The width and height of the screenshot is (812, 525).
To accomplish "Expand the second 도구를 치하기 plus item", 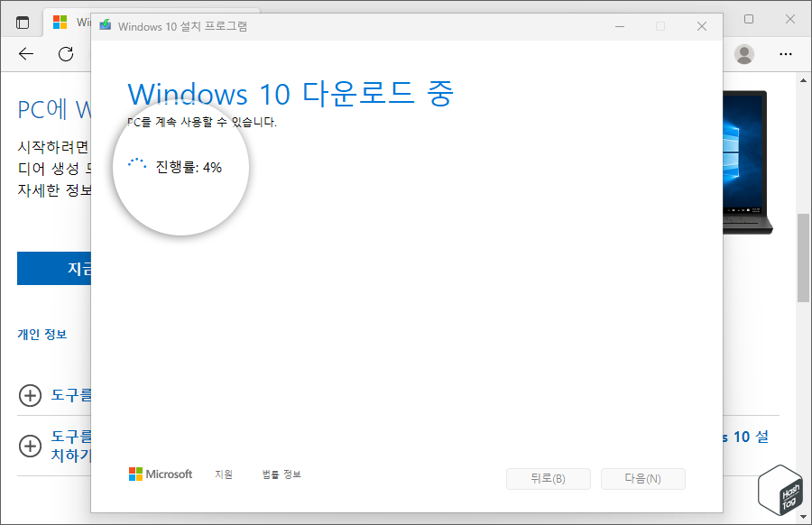I will click(30, 446).
